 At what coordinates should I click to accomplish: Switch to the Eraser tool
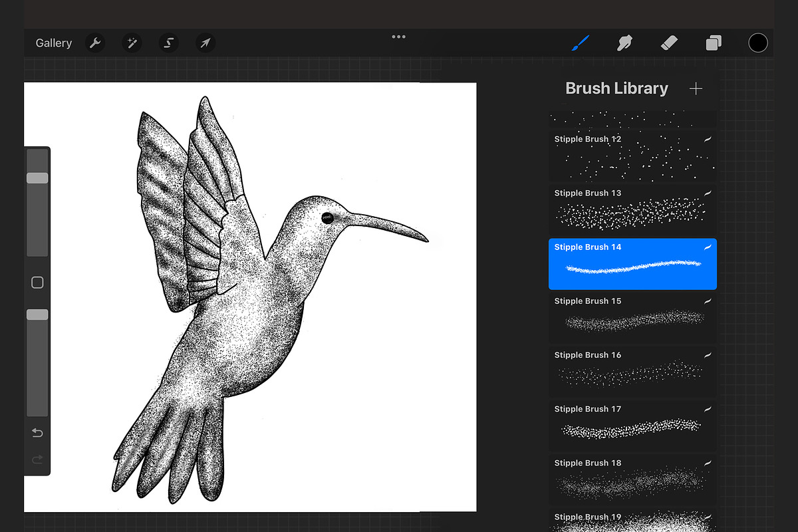point(669,43)
